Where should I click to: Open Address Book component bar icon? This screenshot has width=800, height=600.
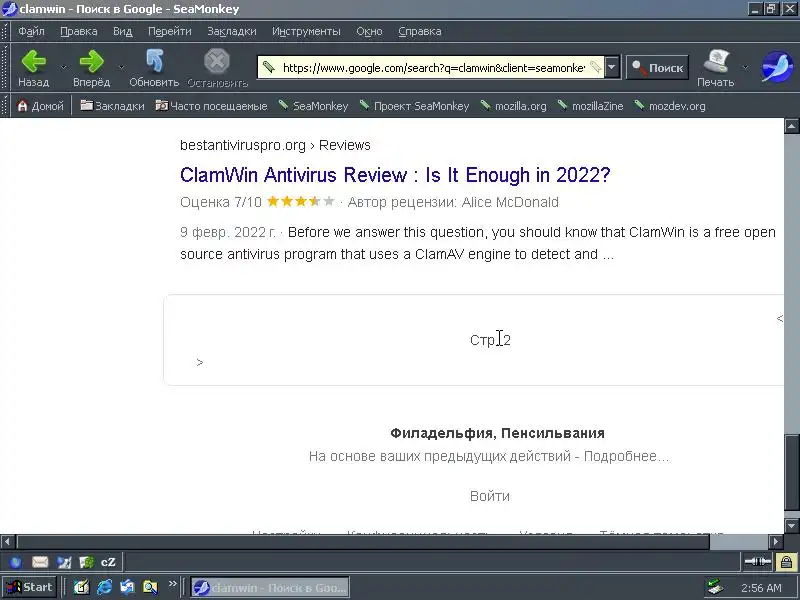87,562
